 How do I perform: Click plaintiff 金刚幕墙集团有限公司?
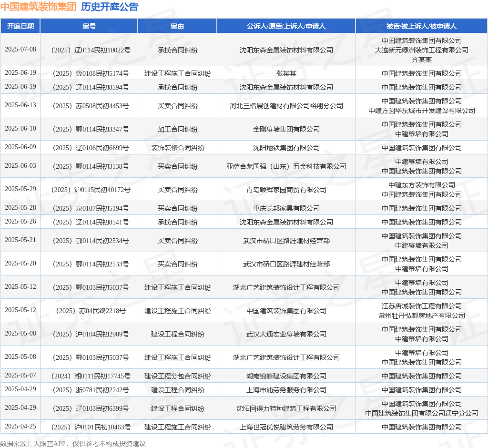[x=286, y=129]
